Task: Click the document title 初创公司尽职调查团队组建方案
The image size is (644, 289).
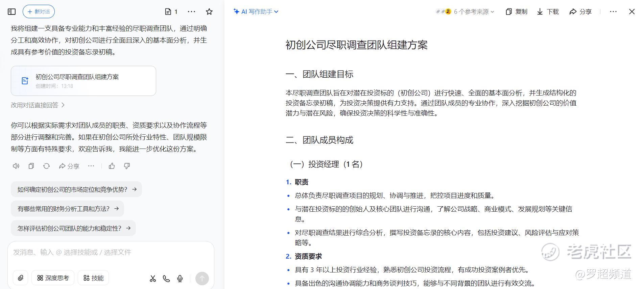Action: pos(357,45)
